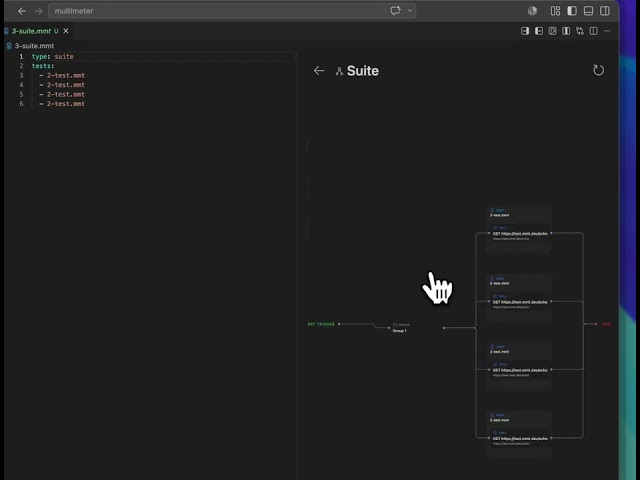Toggle the primary side bar
This screenshot has width=640, height=480.
tap(572, 11)
